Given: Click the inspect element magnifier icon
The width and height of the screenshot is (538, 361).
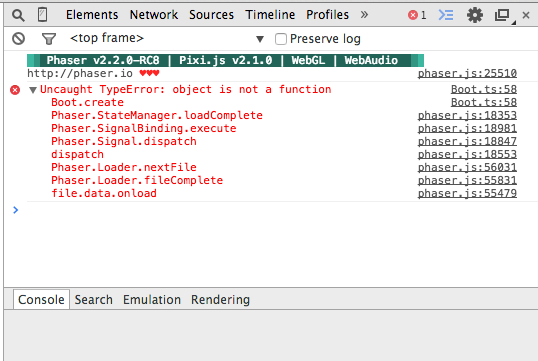Looking at the screenshot, I should 18,15.
